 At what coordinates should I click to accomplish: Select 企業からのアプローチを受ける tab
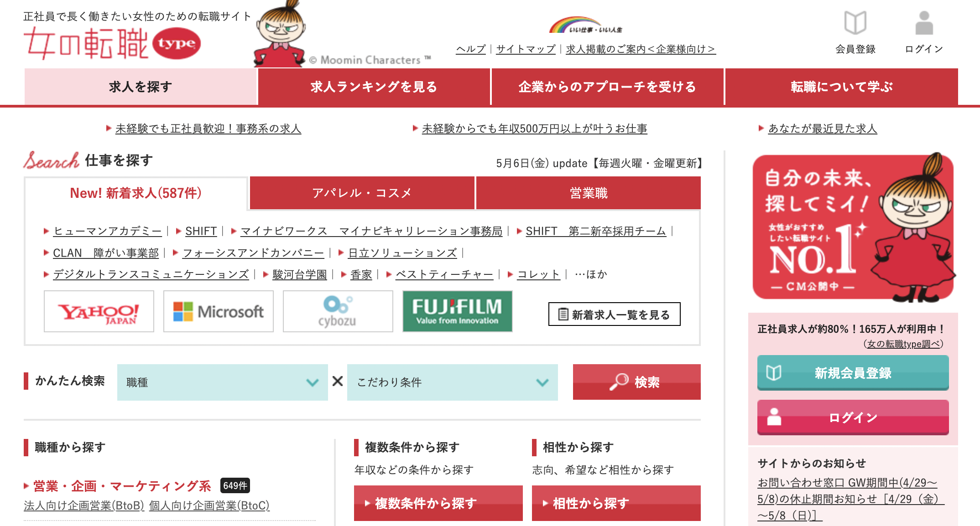pyautogui.click(x=608, y=87)
